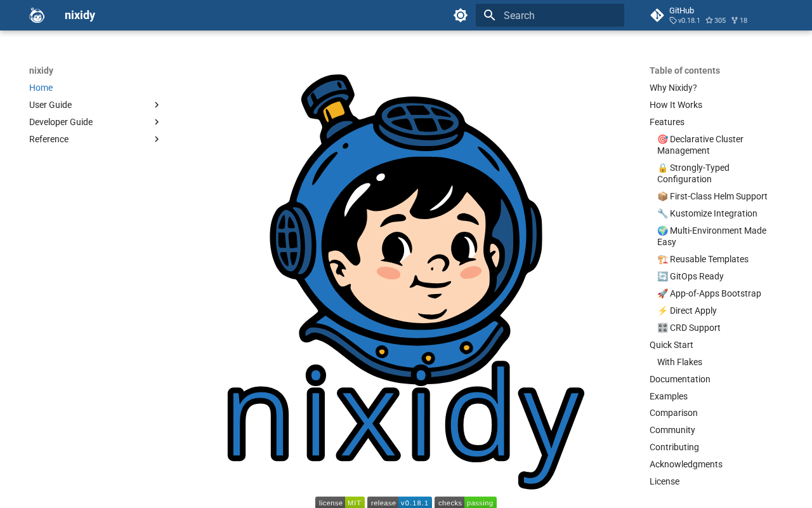Jump to Why Nixidy? section
This screenshot has height=508, width=812.
coord(673,88)
